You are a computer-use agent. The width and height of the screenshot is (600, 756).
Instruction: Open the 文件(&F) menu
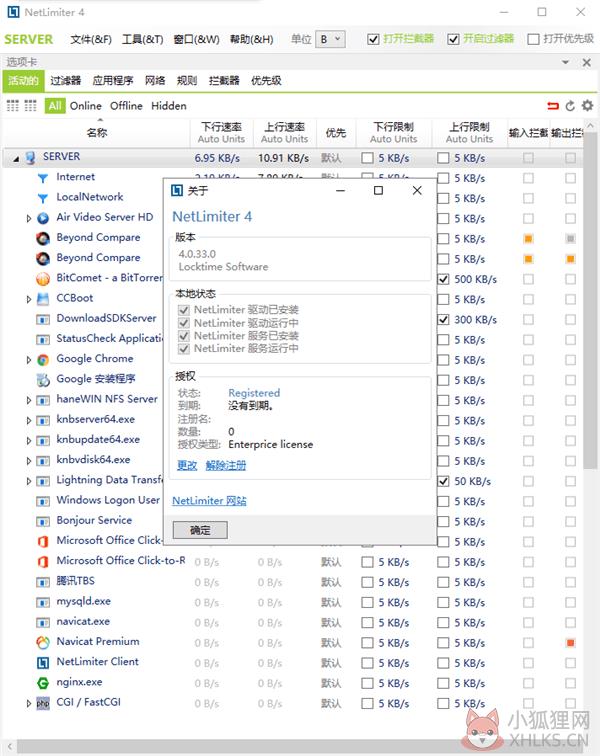[x=91, y=39]
